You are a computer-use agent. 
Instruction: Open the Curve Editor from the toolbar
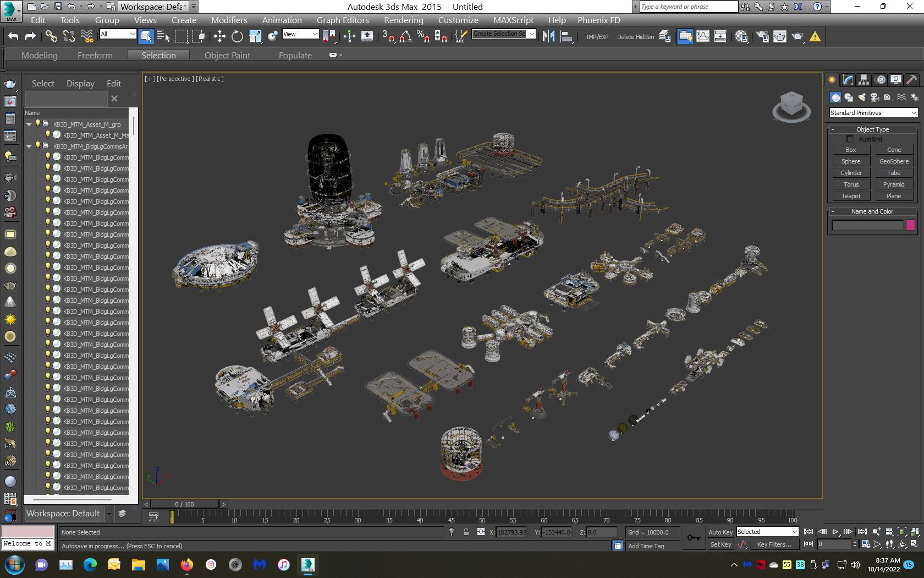tap(703, 36)
